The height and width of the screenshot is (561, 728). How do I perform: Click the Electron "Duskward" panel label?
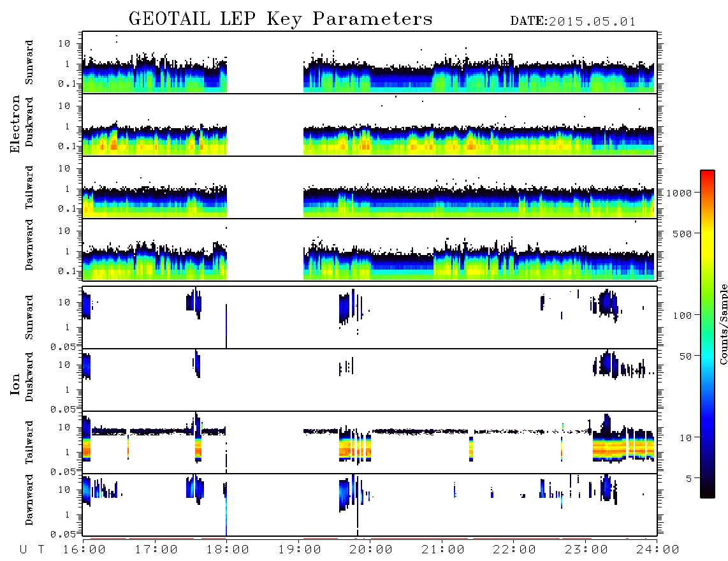pos(29,122)
